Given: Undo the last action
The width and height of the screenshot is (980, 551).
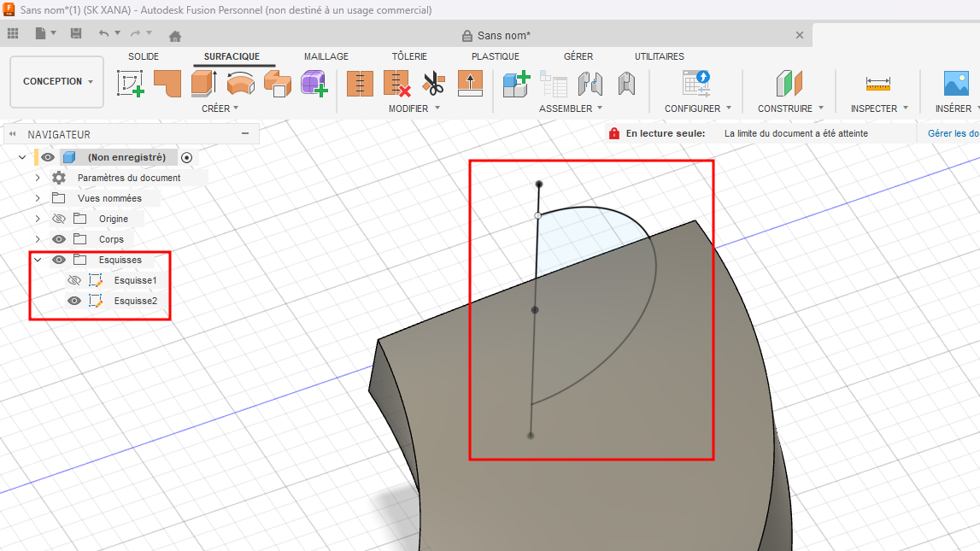Looking at the screenshot, I should click(x=103, y=33).
